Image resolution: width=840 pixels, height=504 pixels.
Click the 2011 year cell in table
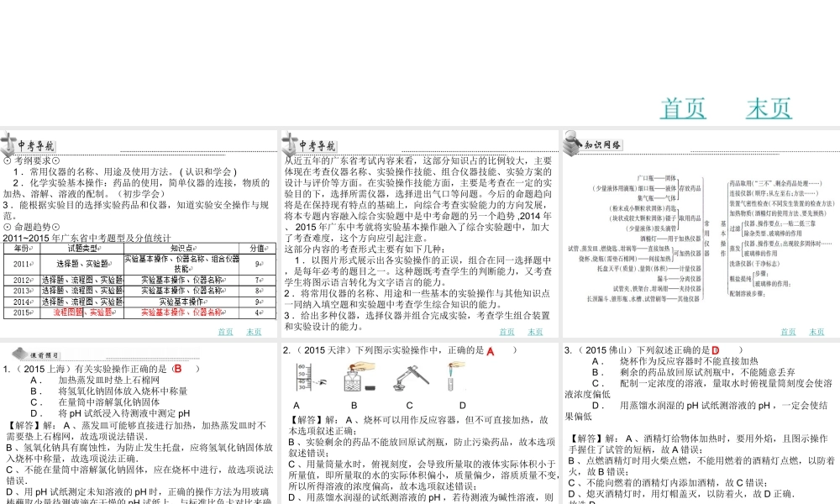(x=22, y=264)
